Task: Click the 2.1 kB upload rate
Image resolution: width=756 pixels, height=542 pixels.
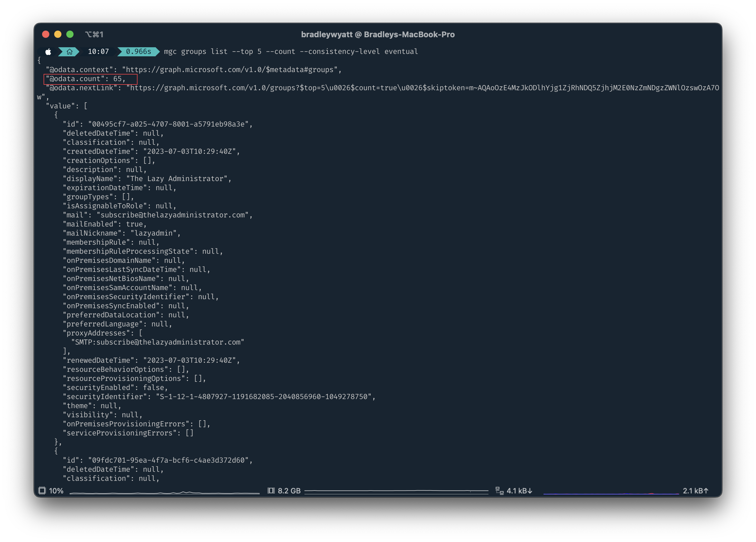Action: (x=695, y=491)
